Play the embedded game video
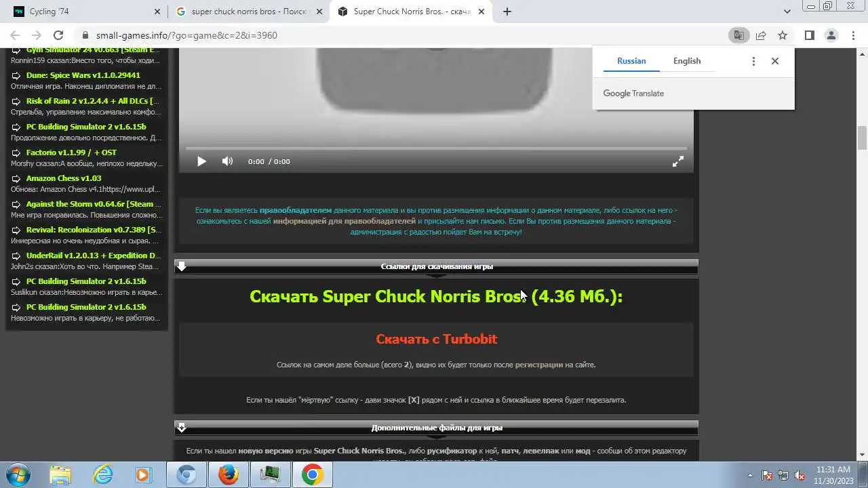Image resolution: width=868 pixels, height=488 pixels. [201, 161]
